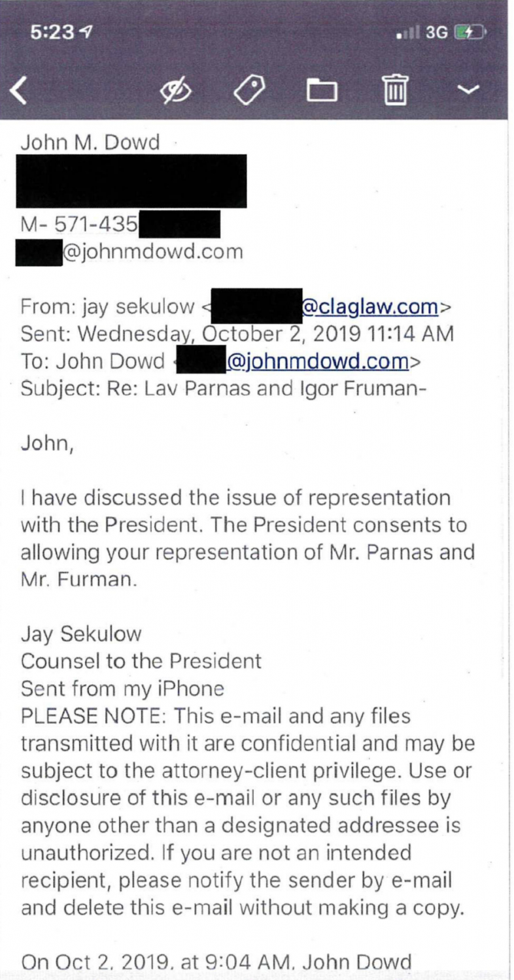Tap the Subject line Re: Lav Parnas
The height and width of the screenshot is (980, 514).
[x=224, y=389]
